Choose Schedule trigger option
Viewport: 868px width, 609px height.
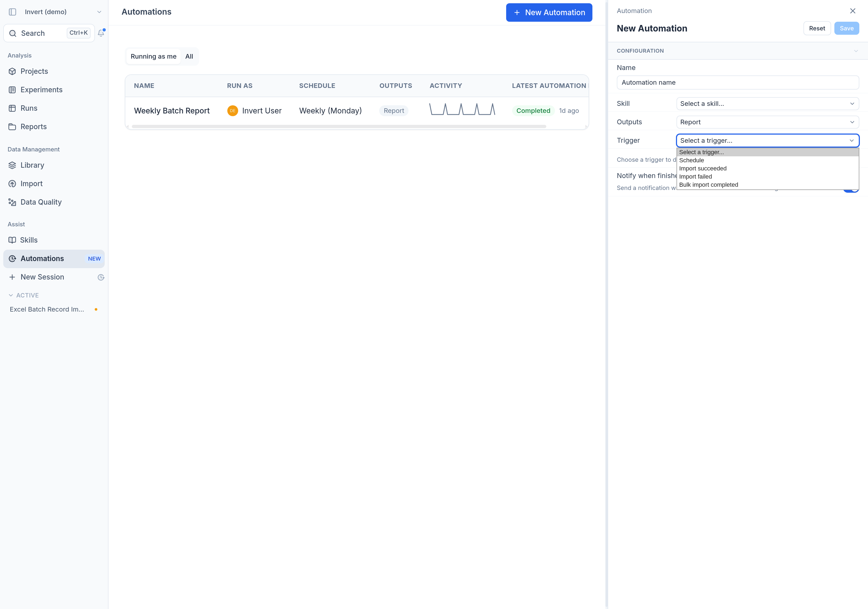click(767, 160)
